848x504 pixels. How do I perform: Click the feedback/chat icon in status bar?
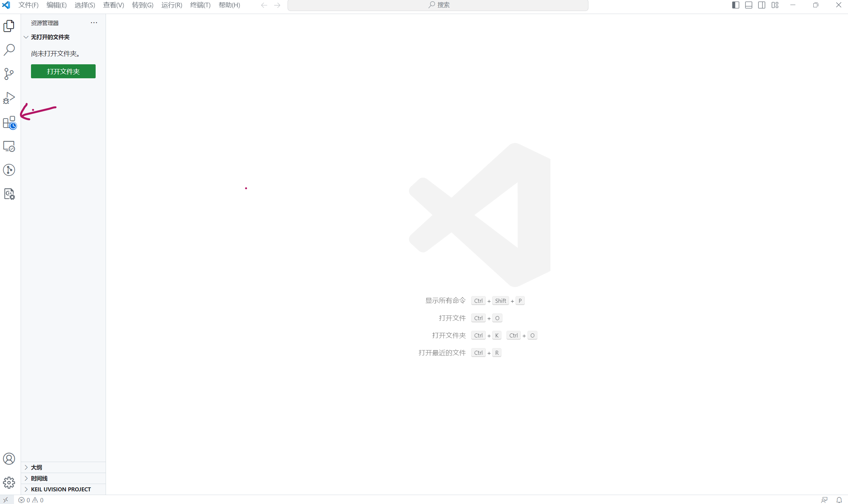pos(824,500)
